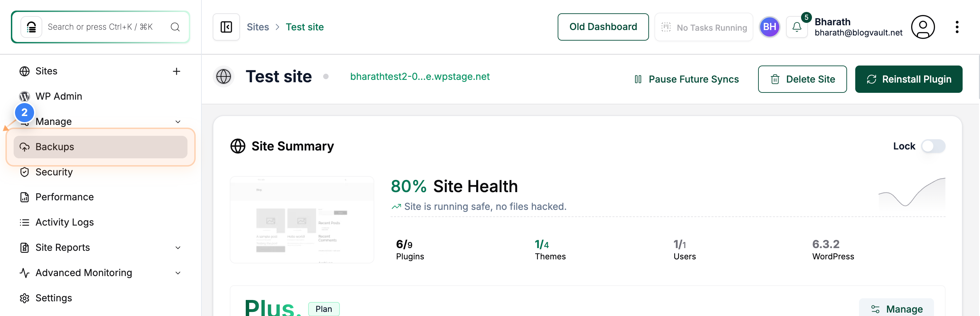Click the gear icon beside Settings
The width and height of the screenshot is (980, 316).
[x=25, y=298]
